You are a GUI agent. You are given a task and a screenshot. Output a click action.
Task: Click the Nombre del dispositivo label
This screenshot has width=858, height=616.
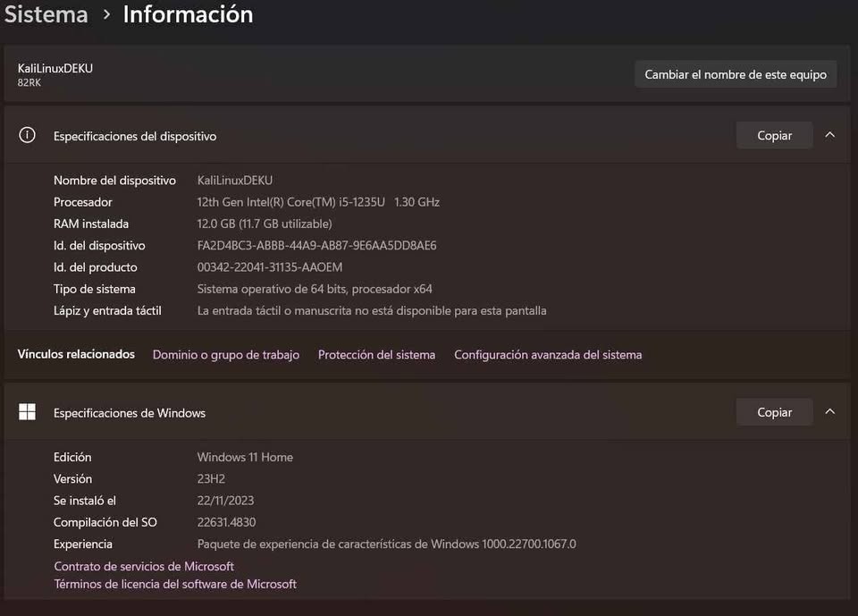[115, 180]
